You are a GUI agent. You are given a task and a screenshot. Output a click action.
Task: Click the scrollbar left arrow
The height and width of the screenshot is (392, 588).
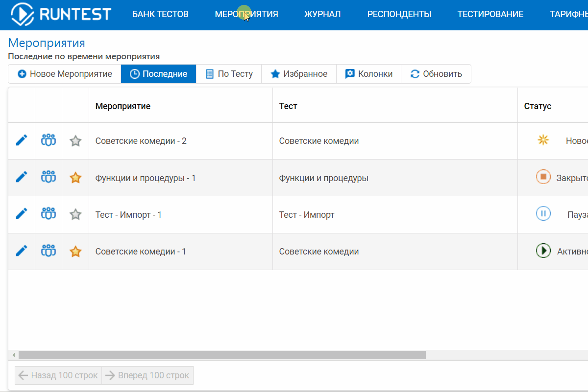pyautogui.click(x=13, y=355)
